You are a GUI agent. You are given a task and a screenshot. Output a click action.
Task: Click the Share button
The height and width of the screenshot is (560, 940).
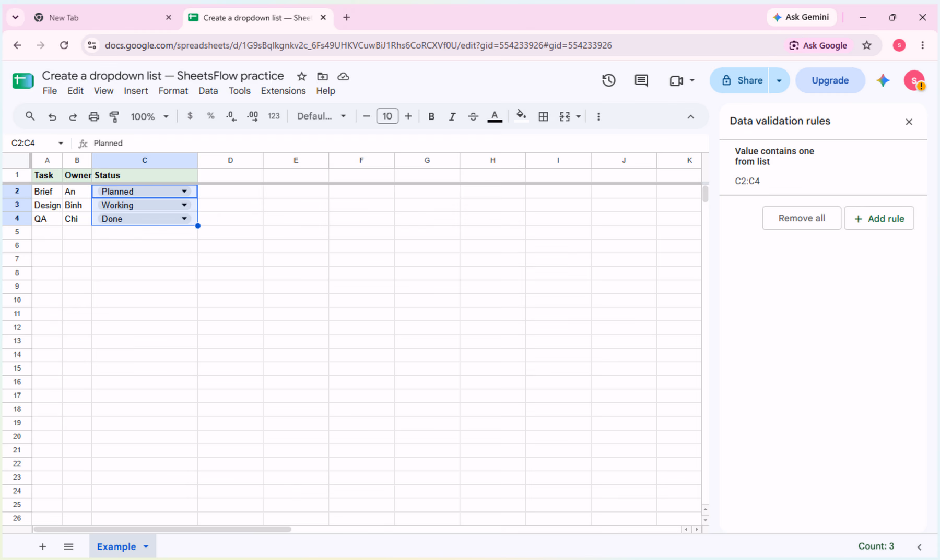[x=741, y=80]
